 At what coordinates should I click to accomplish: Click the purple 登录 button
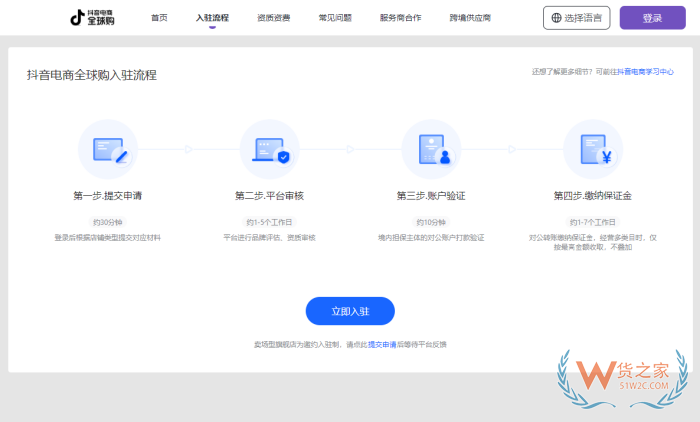pyautogui.click(x=652, y=18)
